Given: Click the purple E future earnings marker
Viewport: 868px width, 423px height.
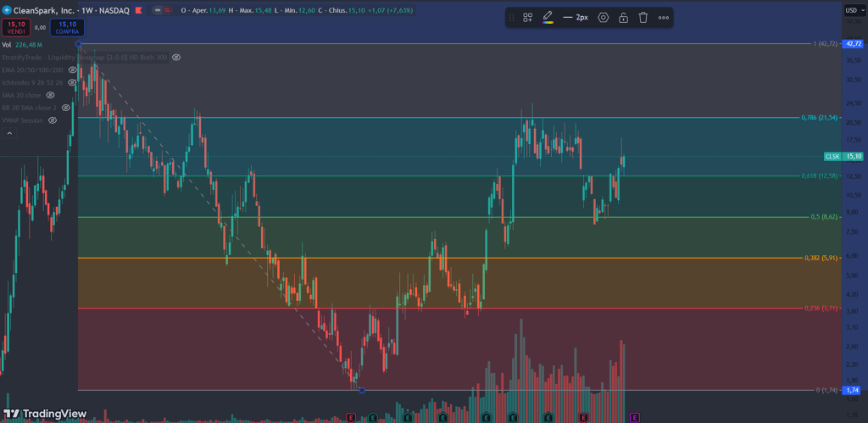Looking at the screenshot, I should click(635, 417).
